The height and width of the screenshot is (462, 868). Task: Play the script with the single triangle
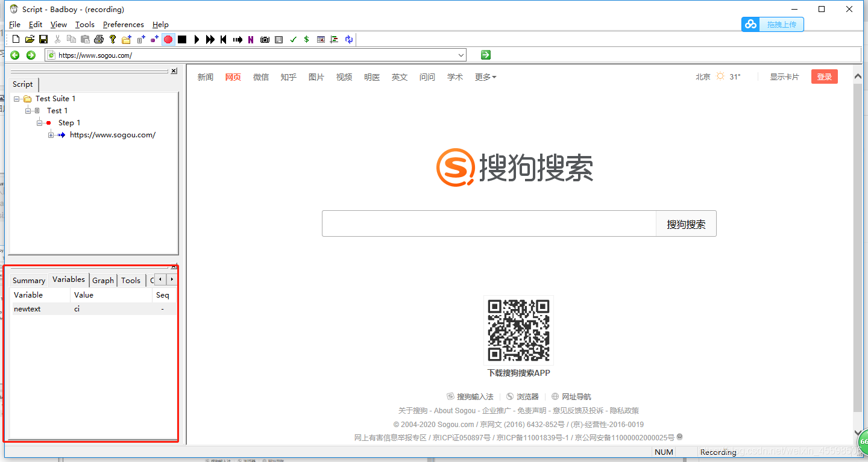click(197, 39)
